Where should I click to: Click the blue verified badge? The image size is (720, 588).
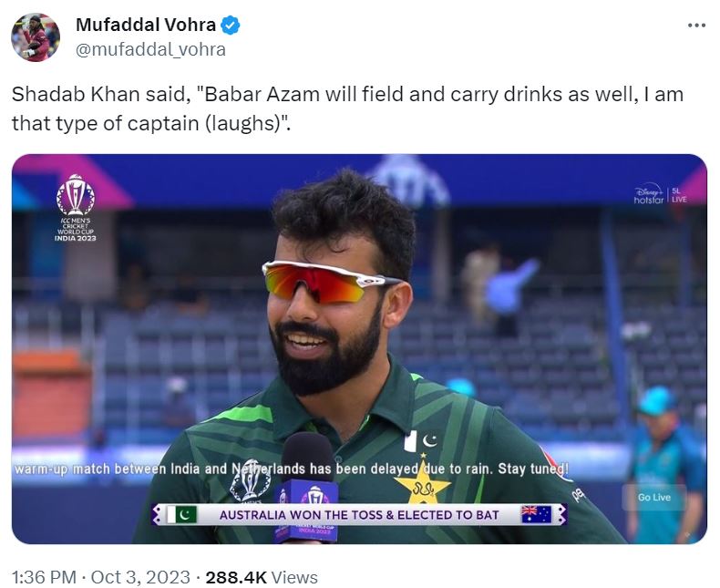[231, 26]
